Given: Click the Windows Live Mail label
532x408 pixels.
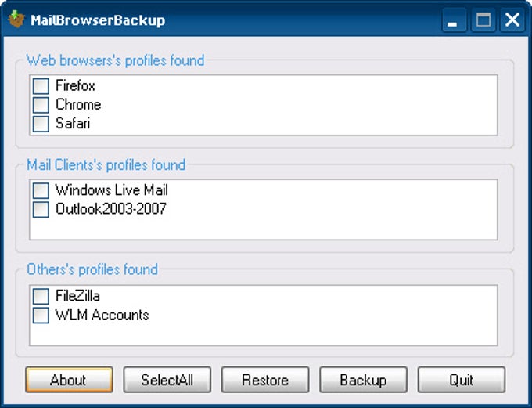Looking at the screenshot, I should (x=112, y=190).
